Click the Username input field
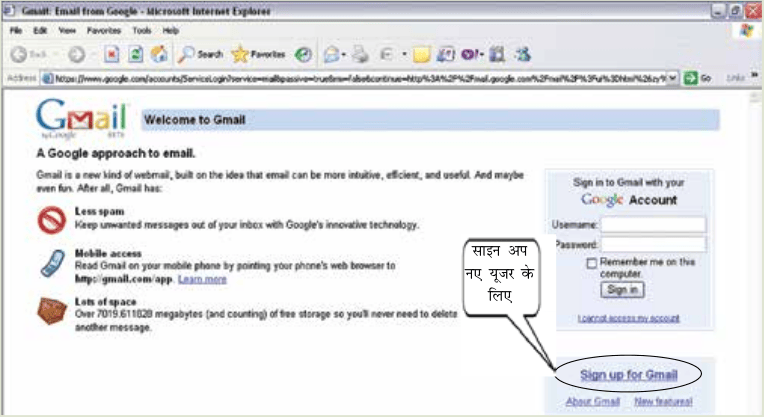 pos(653,225)
